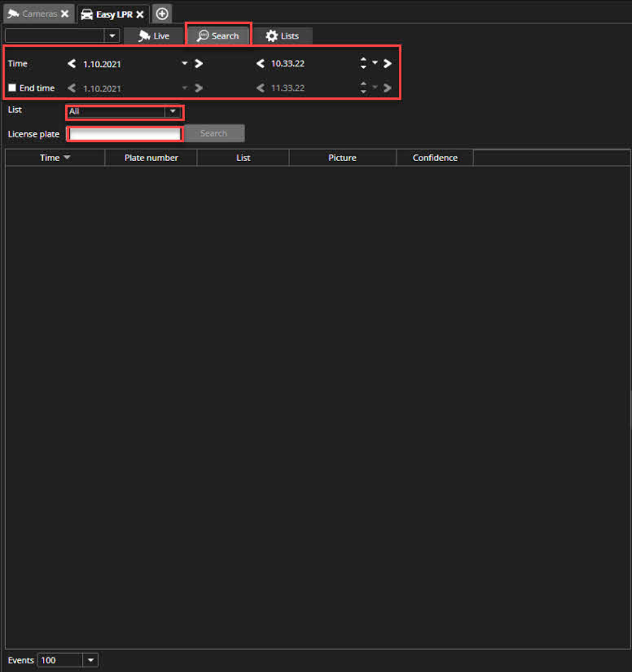
Task: Click the License plate input field
Action: [124, 134]
